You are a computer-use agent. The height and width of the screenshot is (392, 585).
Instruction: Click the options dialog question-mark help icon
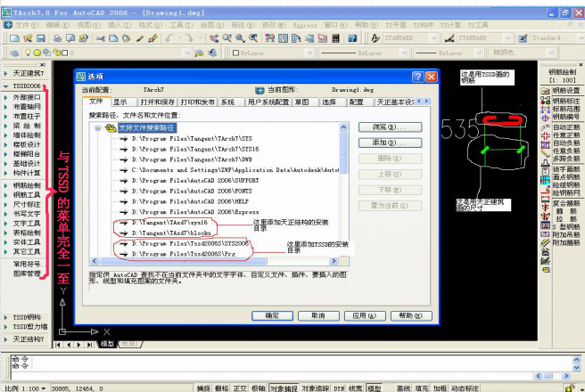tap(418, 77)
